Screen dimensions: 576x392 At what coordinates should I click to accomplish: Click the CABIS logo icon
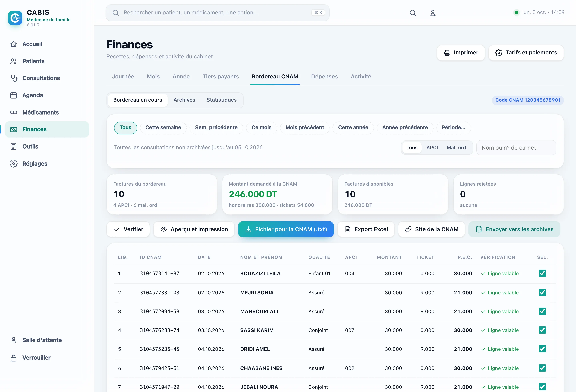point(15,18)
